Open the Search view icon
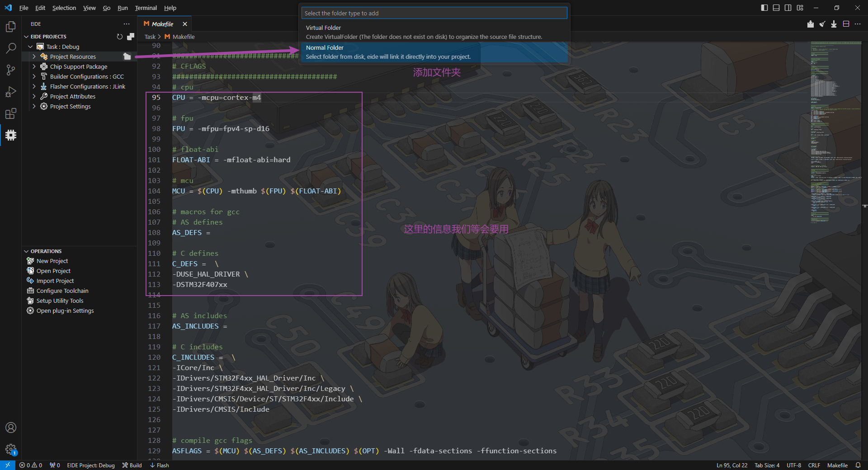The image size is (868, 470). point(10,48)
